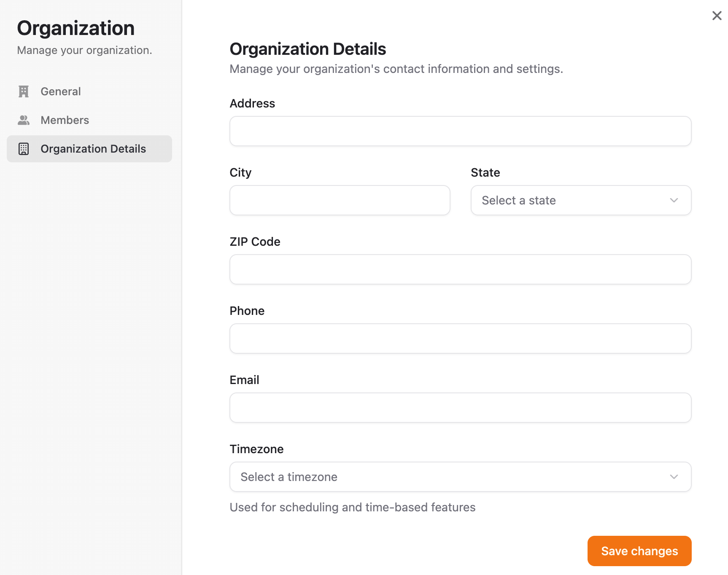
Task: Click the General building icon
Action: tap(24, 91)
